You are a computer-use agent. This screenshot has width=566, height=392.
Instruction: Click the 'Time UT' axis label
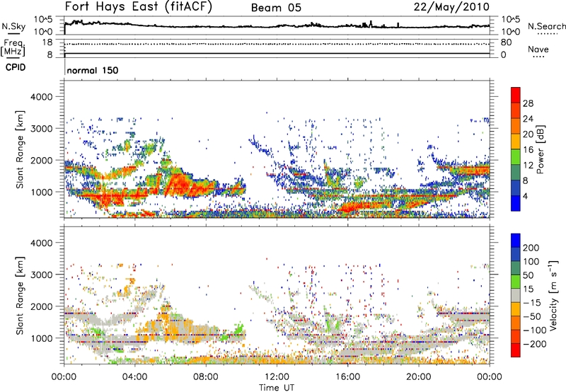click(277, 388)
